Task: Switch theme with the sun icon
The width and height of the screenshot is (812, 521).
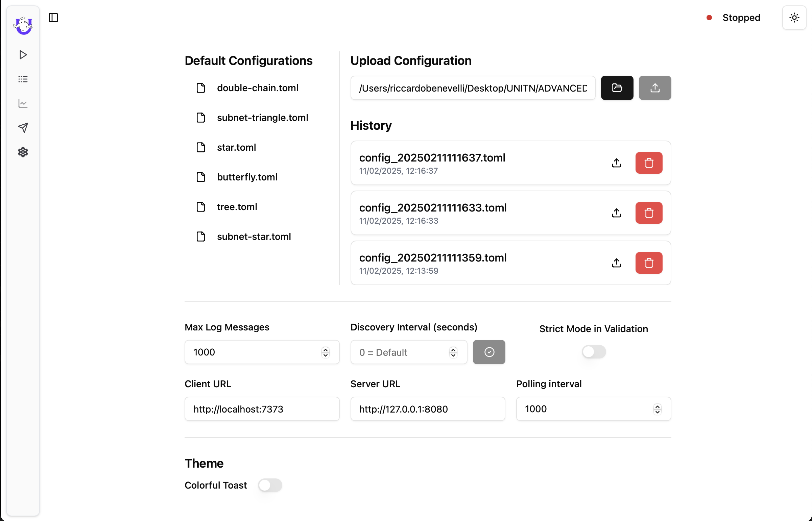Action: point(794,18)
